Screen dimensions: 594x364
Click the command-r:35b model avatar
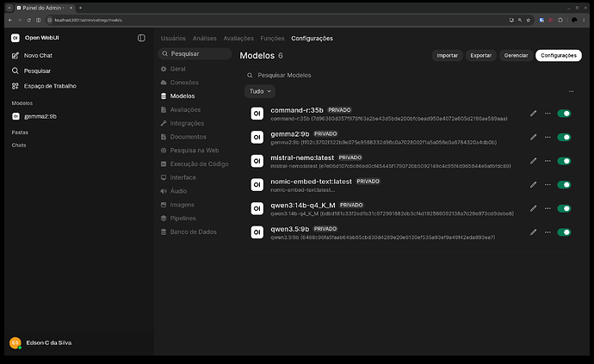point(257,114)
